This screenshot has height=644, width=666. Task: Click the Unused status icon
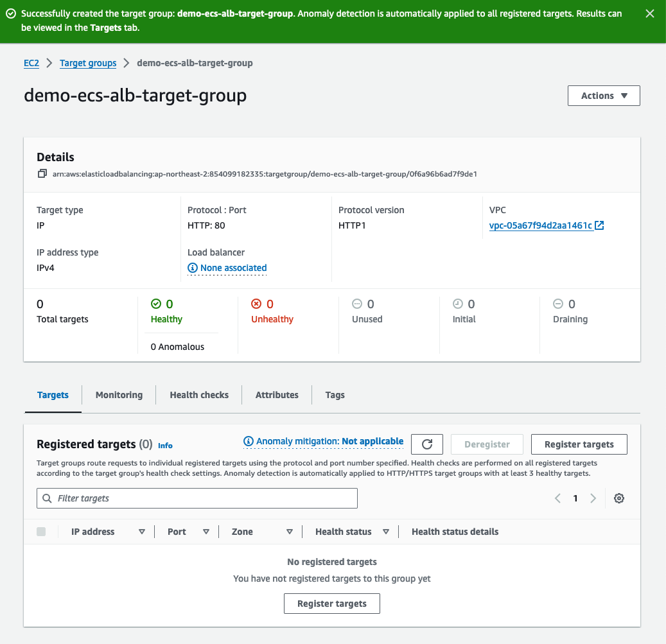coord(357,304)
